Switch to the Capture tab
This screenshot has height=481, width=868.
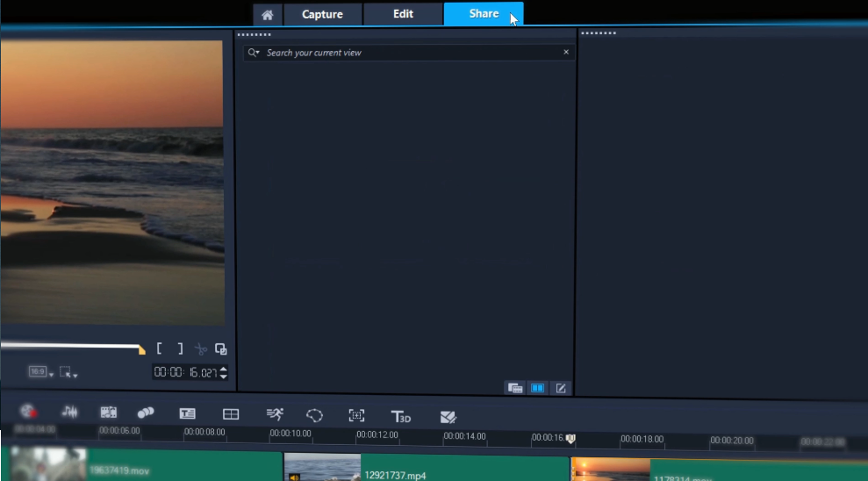322,15
